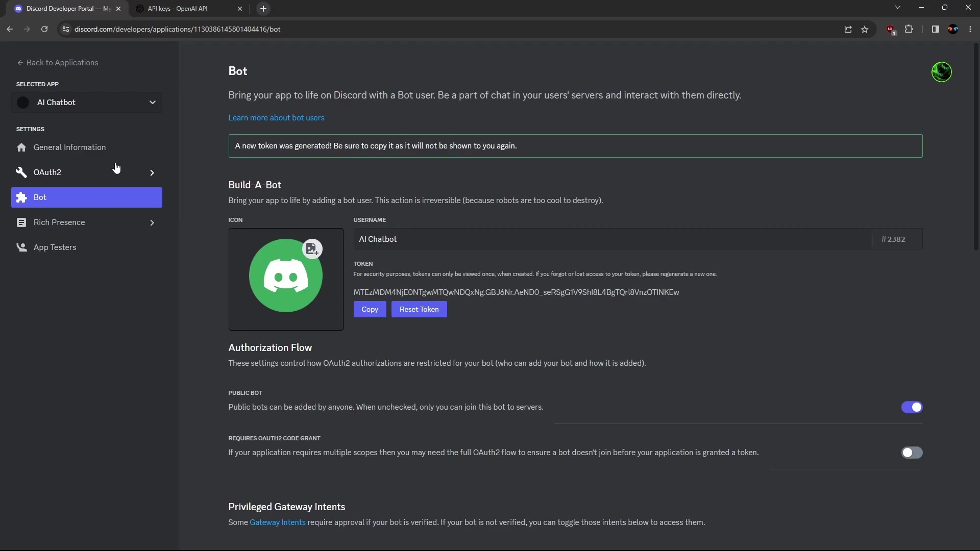Click the share page icon
This screenshot has width=980, height=551.
(848, 29)
